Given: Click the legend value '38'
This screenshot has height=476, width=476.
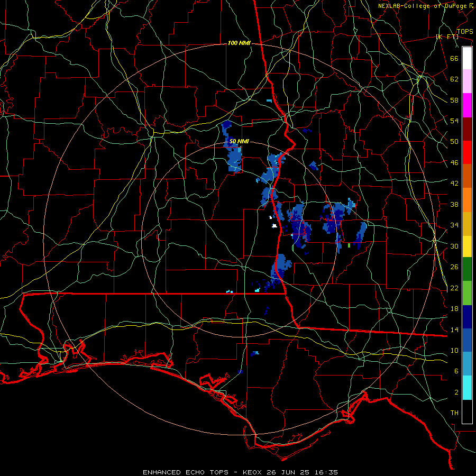Looking at the screenshot, I should click(x=454, y=204).
